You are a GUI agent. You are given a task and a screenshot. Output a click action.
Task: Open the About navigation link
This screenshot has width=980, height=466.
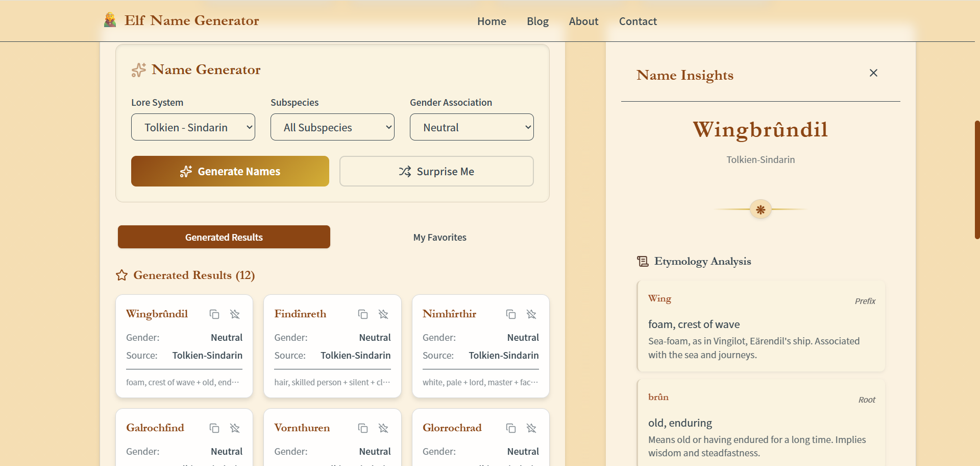(583, 21)
